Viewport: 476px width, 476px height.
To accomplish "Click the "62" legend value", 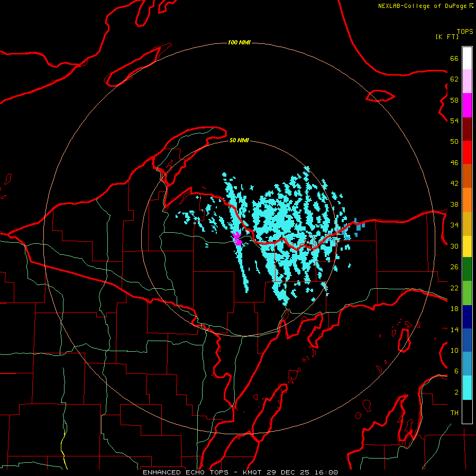I will [454, 79].
